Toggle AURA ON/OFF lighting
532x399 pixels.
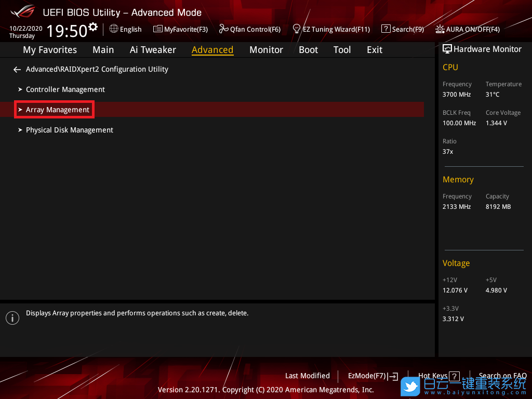click(440, 29)
